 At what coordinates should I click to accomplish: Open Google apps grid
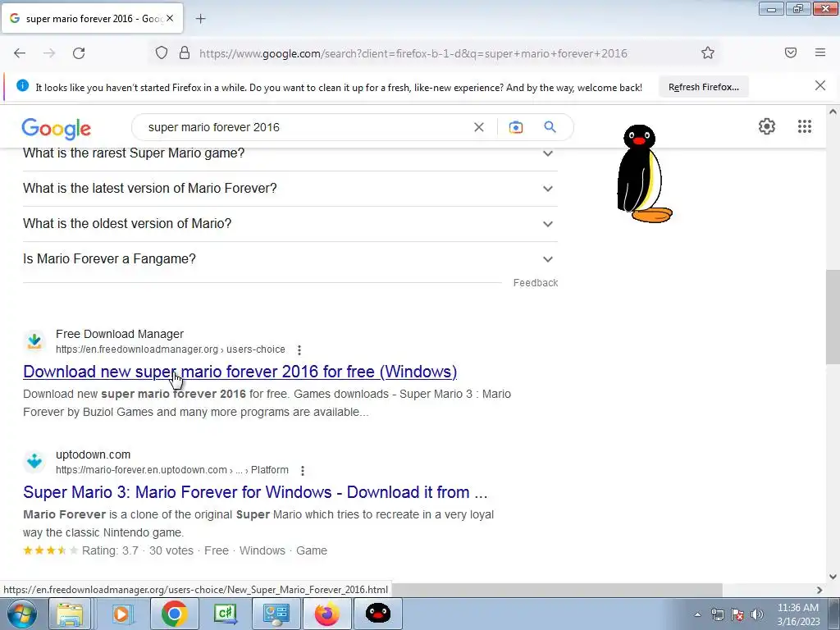click(x=805, y=126)
